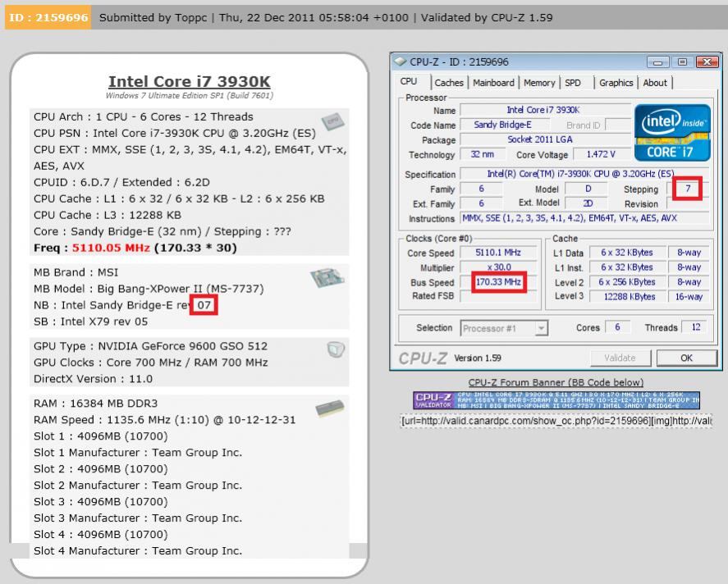This screenshot has height=584, width=728.
Task: Open the Memory tab
Action: click(539, 83)
